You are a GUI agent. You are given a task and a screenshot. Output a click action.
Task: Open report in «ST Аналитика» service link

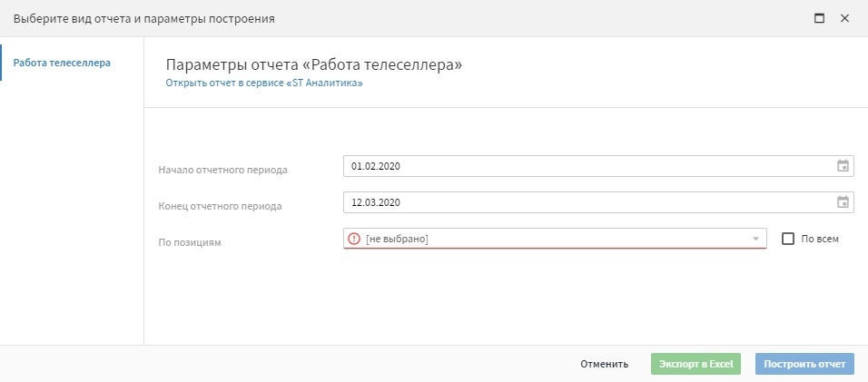coord(264,83)
